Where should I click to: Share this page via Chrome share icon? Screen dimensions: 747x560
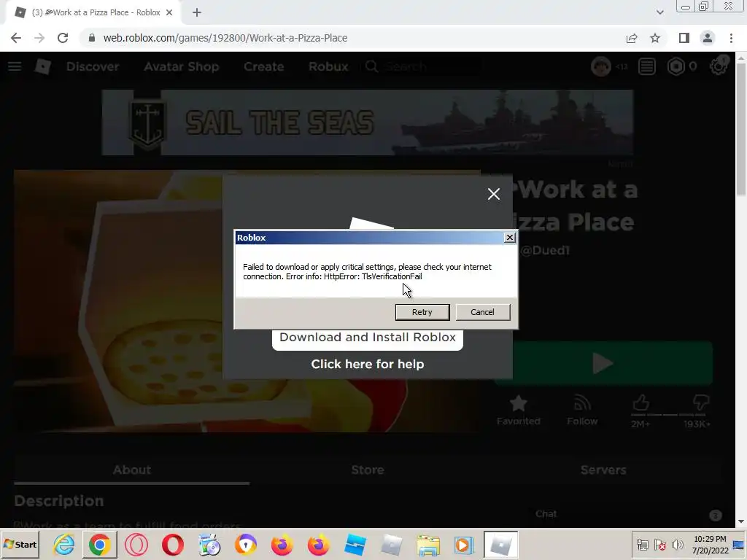pos(632,38)
